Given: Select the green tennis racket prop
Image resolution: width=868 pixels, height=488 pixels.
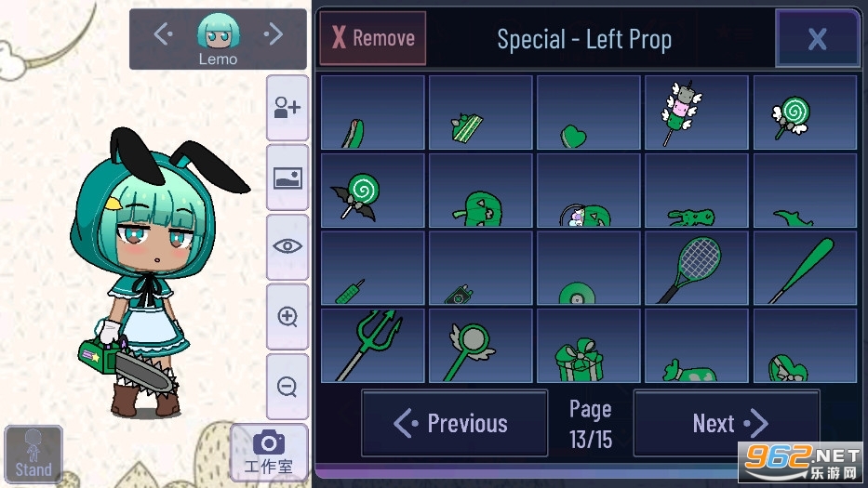Looking at the screenshot, I should (696, 269).
